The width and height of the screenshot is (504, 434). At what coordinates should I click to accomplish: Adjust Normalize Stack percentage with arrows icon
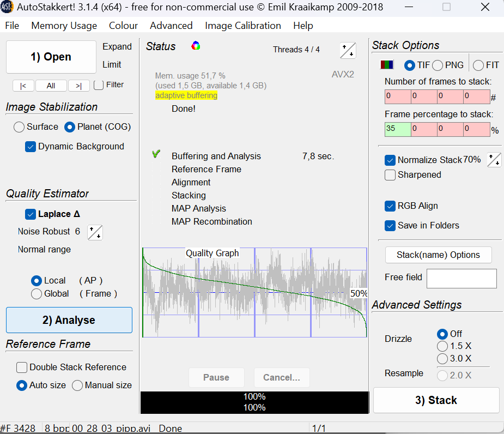pos(494,160)
